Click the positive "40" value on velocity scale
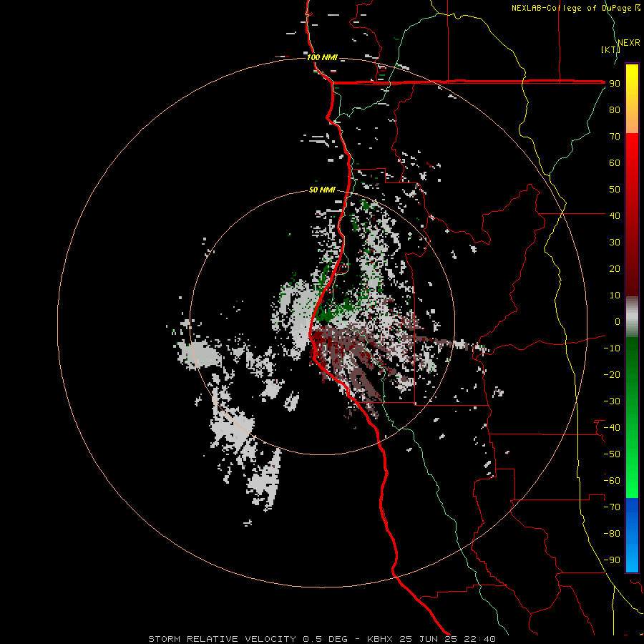Viewport: 644px width, 644px height. [x=615, y=215]
